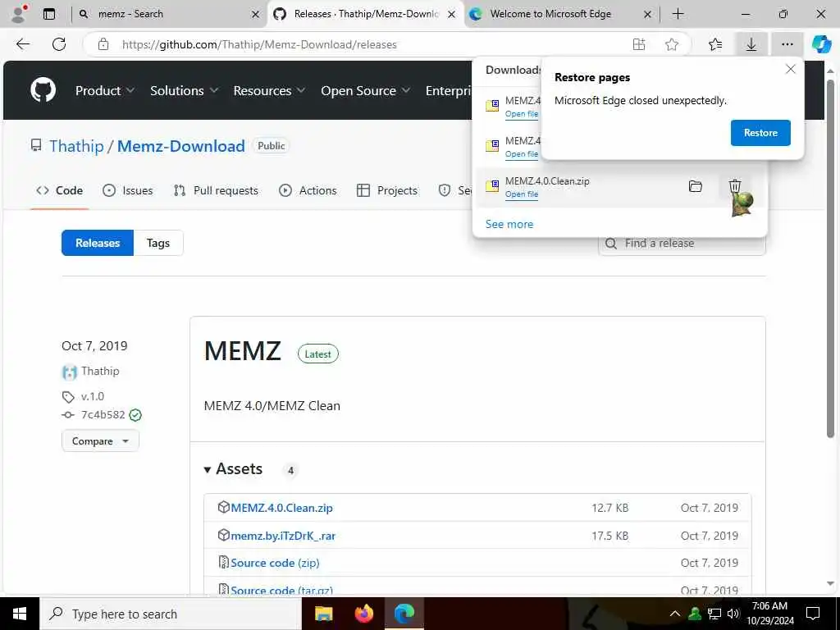Image resolution: width=840 pixels, height=630 pixels.
Task: Toggle the Downloads toolbar button
Action: pos(751,44)
